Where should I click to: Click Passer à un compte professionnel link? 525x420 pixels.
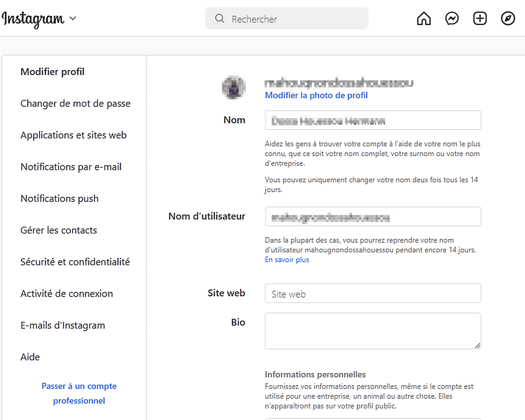pos(79,393)
